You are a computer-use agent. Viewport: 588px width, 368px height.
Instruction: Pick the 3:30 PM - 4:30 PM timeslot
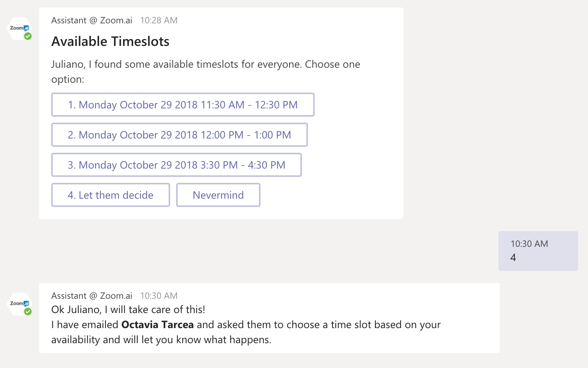click(x=176, y=165)
